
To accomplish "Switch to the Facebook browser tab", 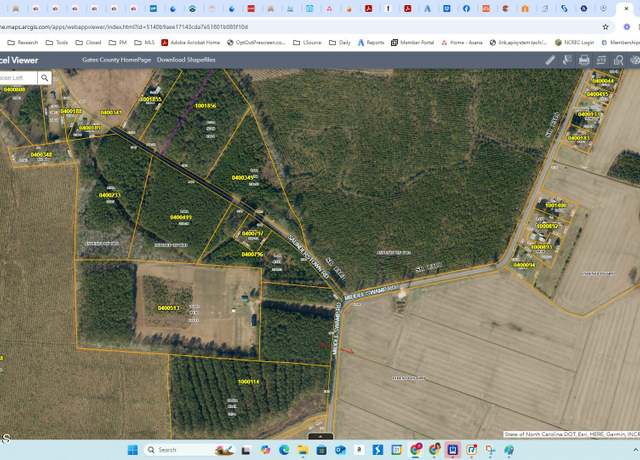I will tap(466, 8).
